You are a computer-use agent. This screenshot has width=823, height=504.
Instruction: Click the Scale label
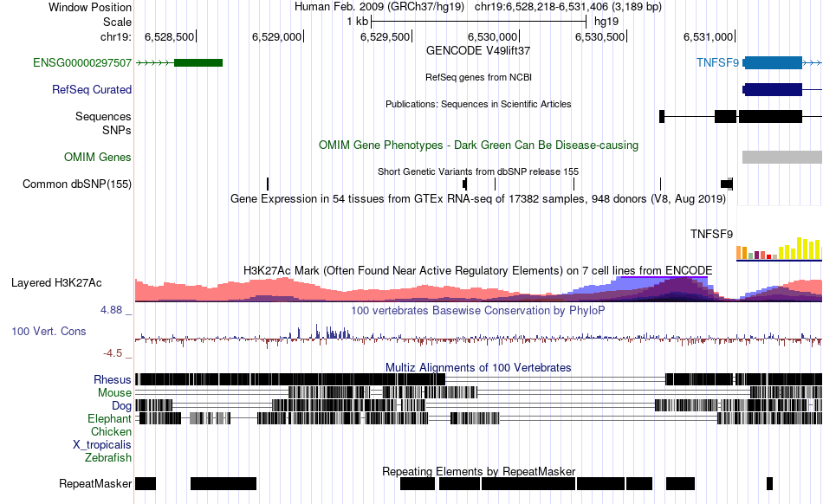point(117,22)
